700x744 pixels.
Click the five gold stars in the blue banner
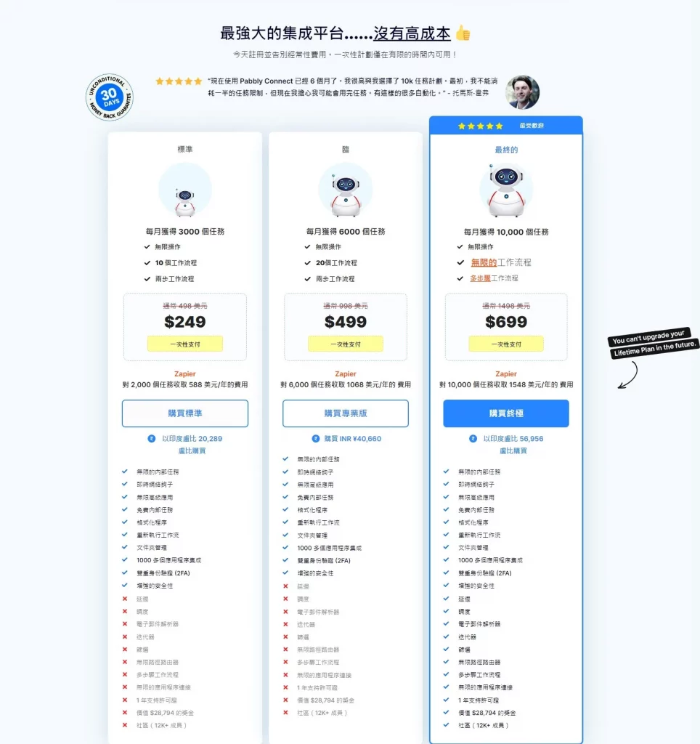(481, 126)
